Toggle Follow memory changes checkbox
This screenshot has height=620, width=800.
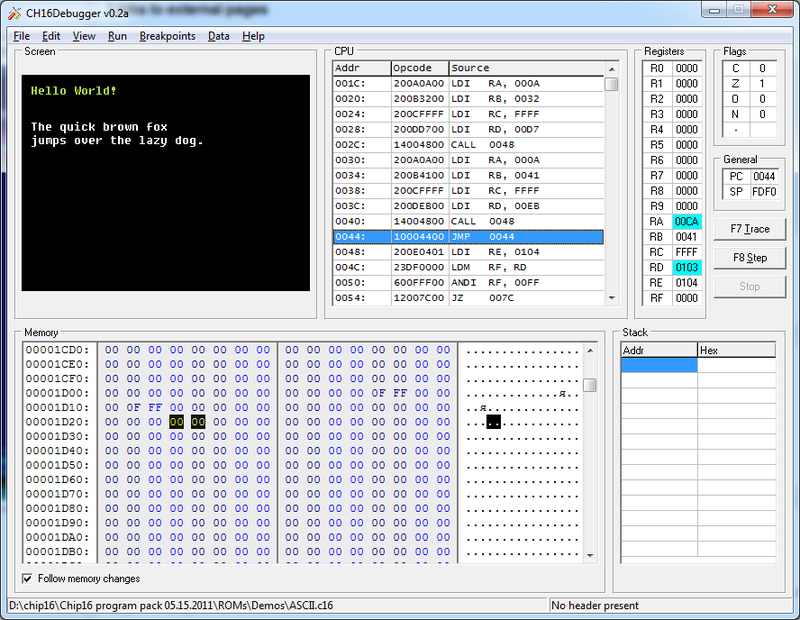coord(27,578)
